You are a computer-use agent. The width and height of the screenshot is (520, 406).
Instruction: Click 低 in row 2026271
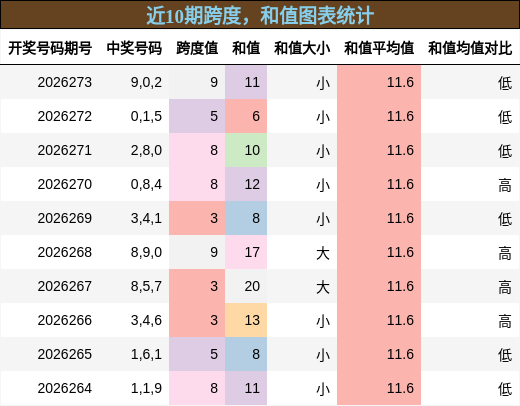[505, 151]
